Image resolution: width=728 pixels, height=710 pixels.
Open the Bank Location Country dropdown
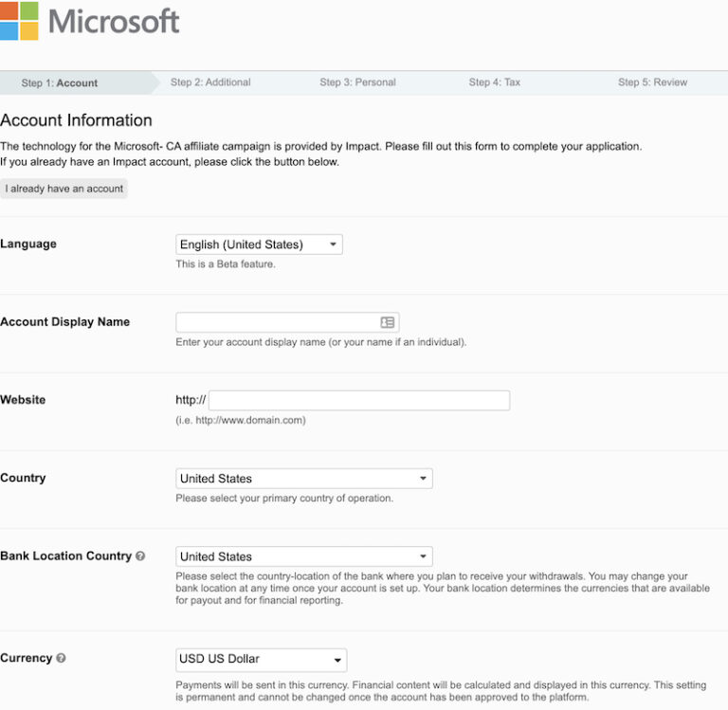click(x=303, y=556)
